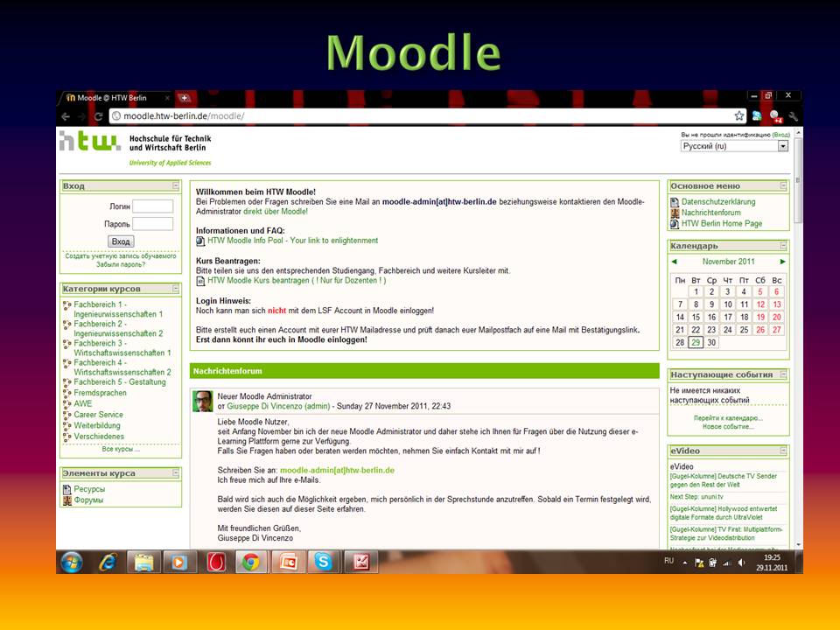
Task: Open the Weiterbildung category
Action: pyautogui.click(x=97, y=425)
